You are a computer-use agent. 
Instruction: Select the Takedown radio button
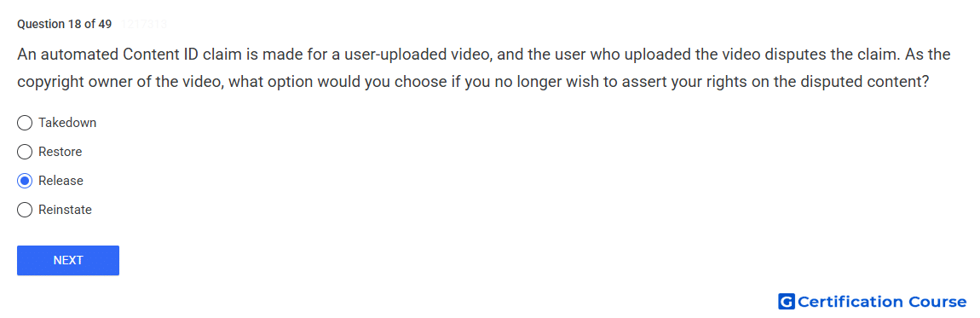point(25,123)
